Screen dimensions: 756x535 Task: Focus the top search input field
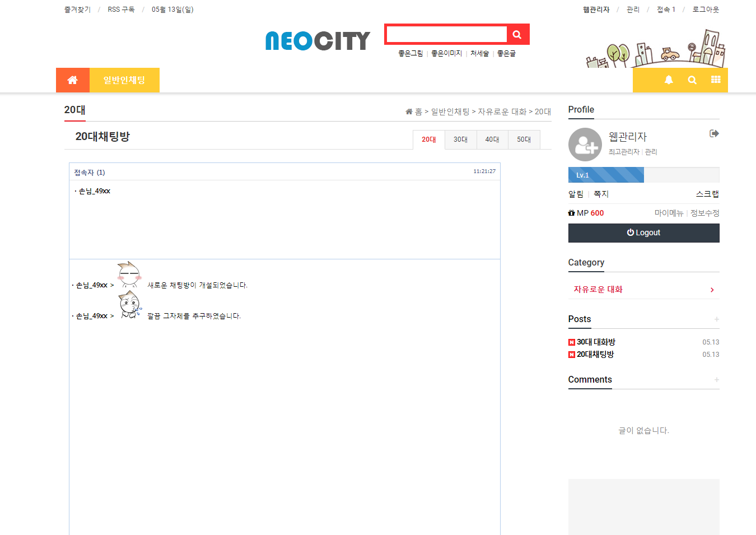(x=447, y=34)
